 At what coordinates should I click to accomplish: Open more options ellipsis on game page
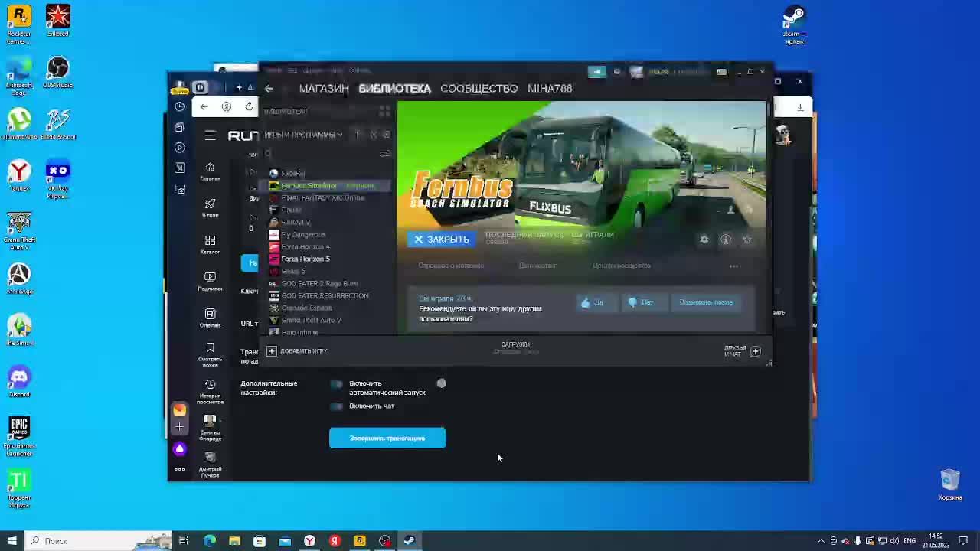click(x=733, y=266)
